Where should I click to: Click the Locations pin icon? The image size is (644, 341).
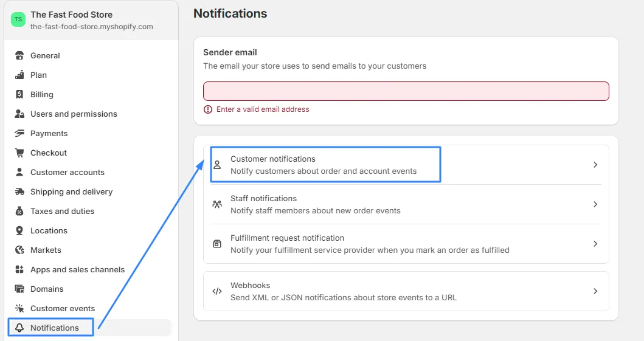(19, 230)
